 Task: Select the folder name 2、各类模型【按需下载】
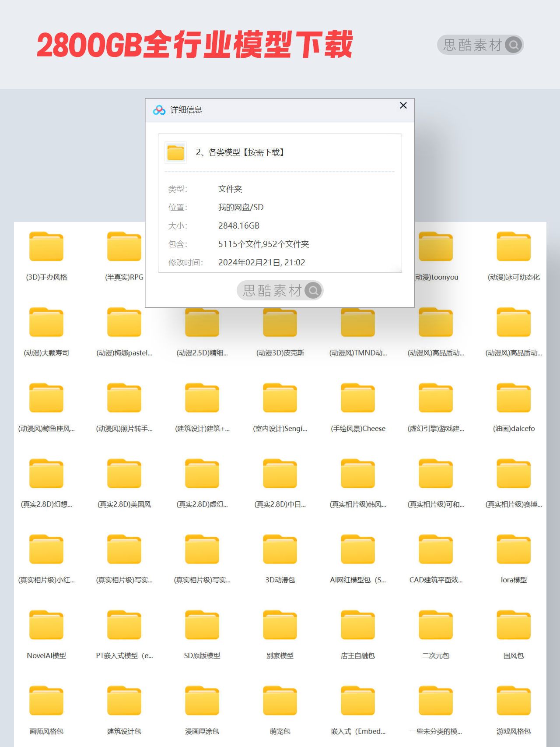(x=241, y=152)
